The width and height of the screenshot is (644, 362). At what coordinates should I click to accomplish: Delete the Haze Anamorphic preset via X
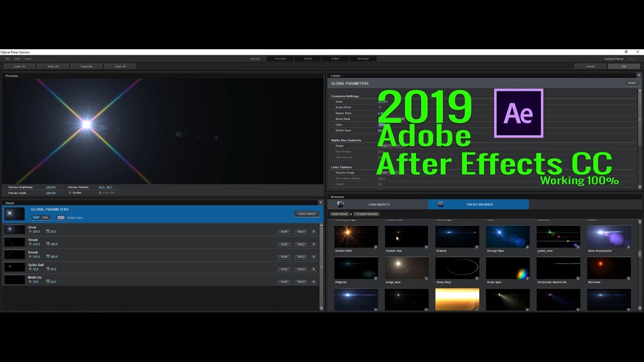[628, 247]
